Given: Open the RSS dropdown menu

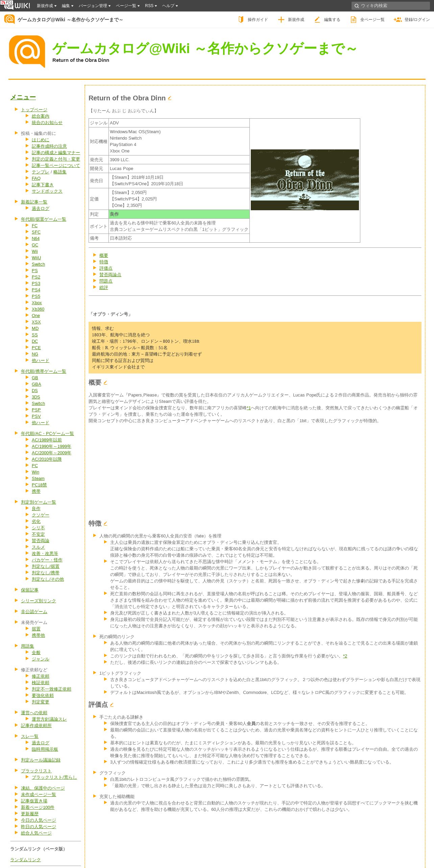Looking at the screenshot, I should click(151, 6).
